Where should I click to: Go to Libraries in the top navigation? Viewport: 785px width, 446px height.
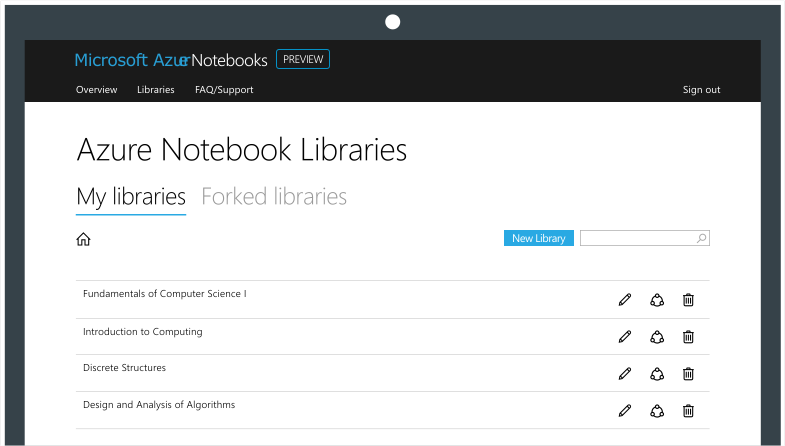(x=156, y=90)
